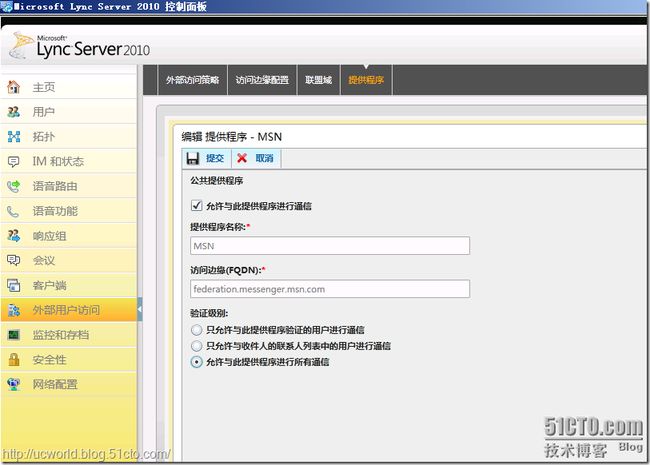Open 安全性 in sidebar
650x465 pixels.
(x=69, y=359)
